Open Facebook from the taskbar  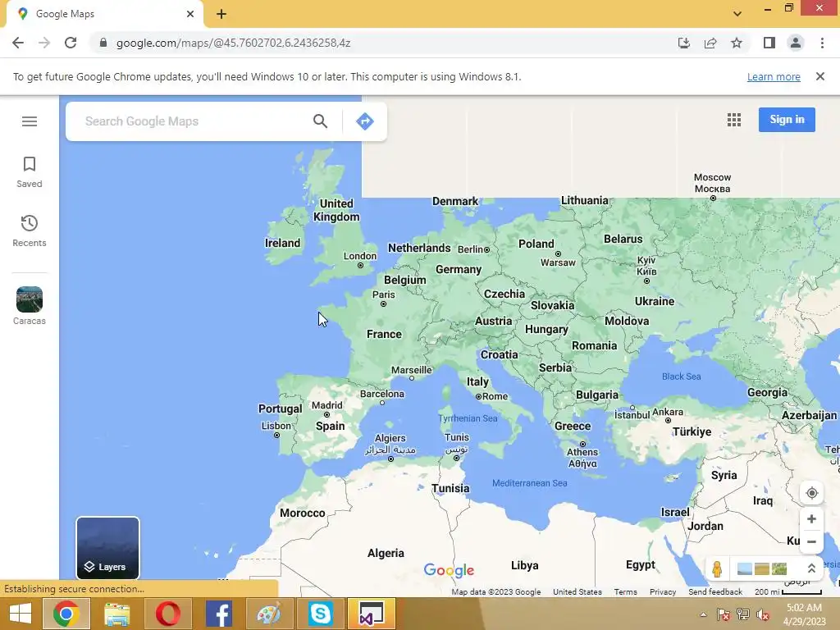218,614
